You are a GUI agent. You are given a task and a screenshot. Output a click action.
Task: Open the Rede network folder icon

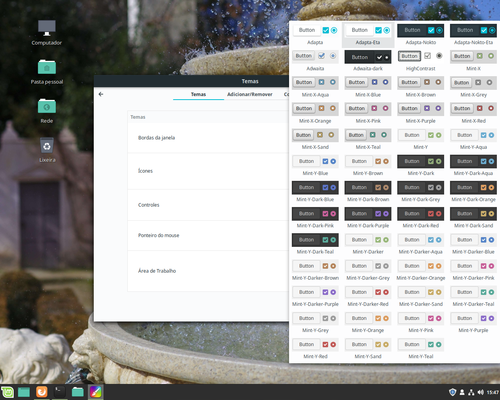coord(47,110)
